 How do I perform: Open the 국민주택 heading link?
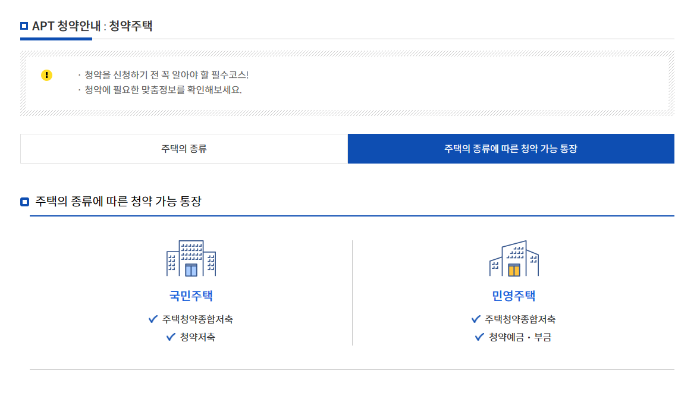click(191, 296)
